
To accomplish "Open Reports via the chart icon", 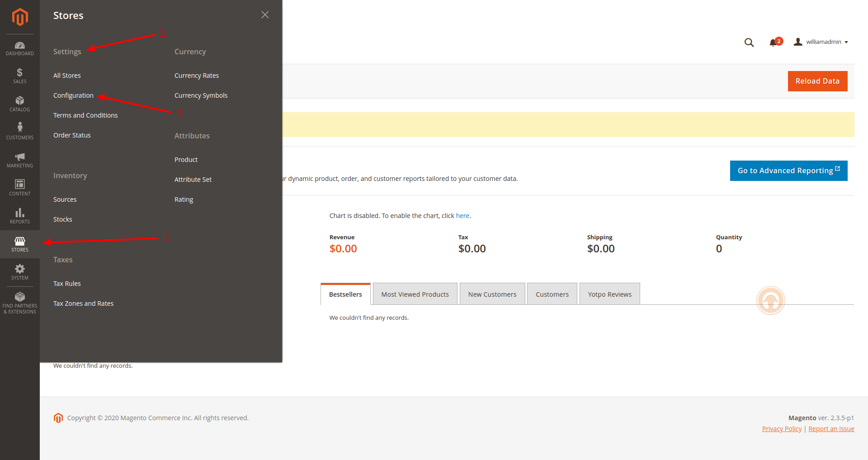I will [19, 214].
